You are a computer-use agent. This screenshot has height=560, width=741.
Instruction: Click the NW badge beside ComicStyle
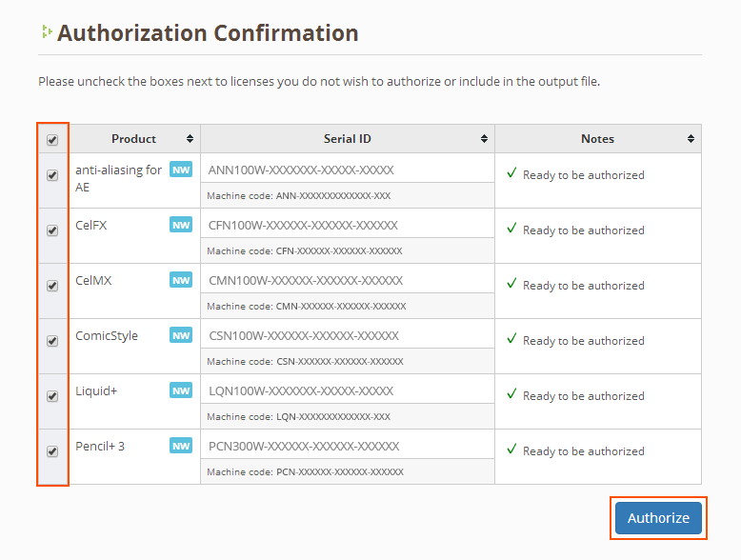[x=180, y=335]
